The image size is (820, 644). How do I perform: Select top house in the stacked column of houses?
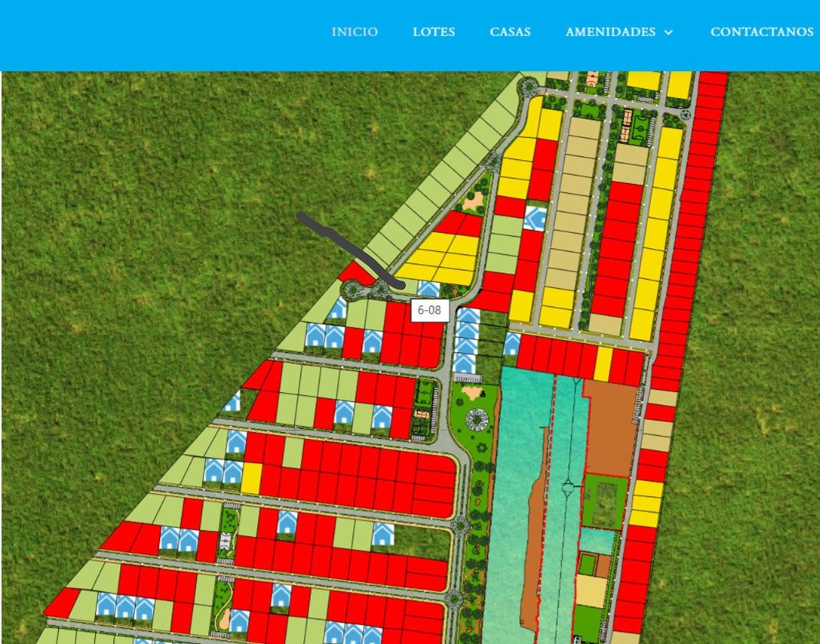(x=468, y=315)
